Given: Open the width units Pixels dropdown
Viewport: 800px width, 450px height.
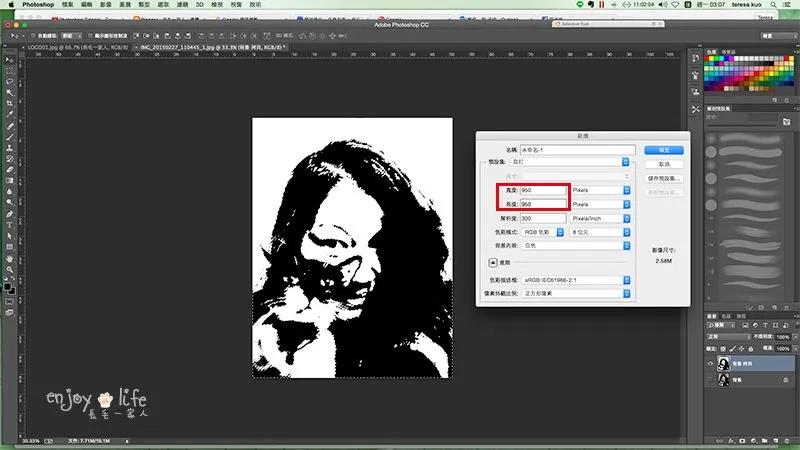Looking at the screenshot, I should click(x=601, y=190).
